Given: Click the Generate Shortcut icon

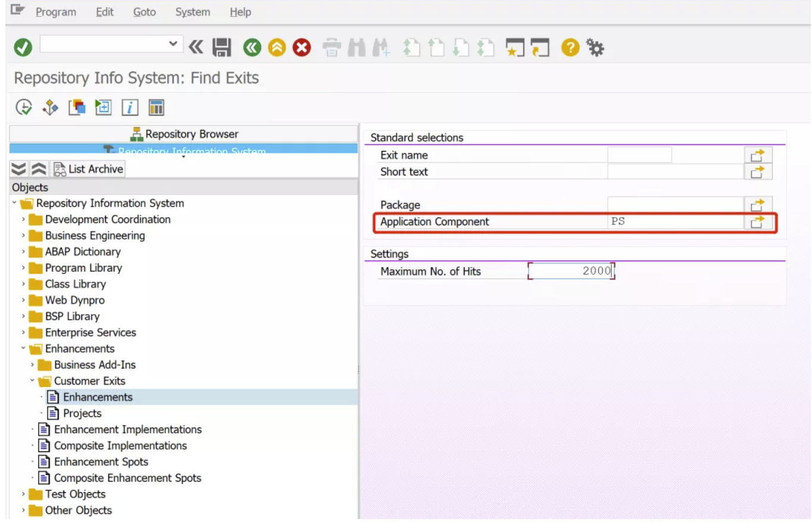Looking at the screenshot, I should (x=540, y=48).
